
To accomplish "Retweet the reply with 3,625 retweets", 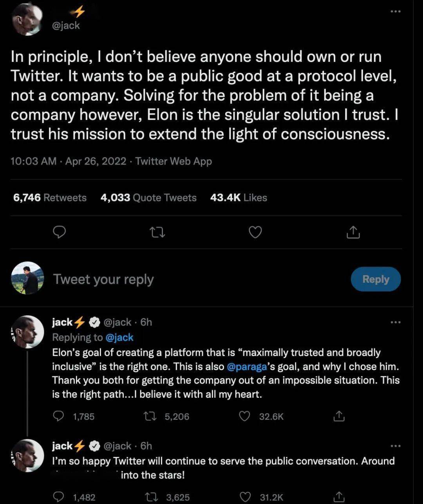I will point(150,497).
